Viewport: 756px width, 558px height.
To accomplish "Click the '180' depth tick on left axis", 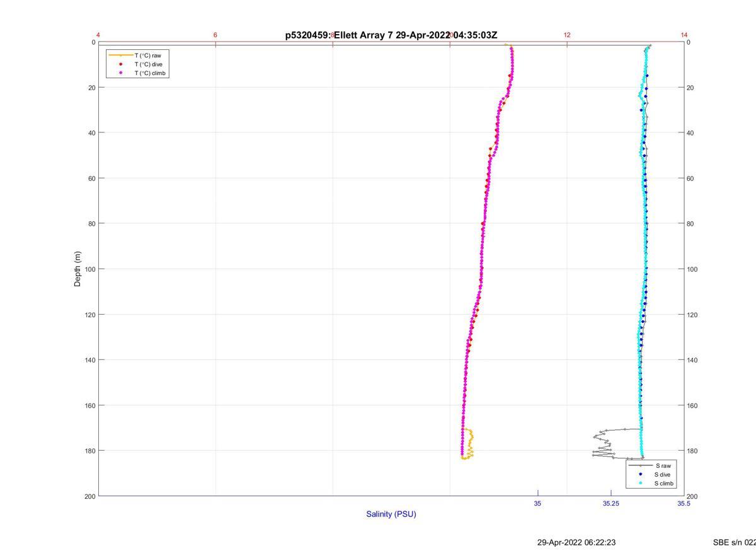I will click(89, 451).
